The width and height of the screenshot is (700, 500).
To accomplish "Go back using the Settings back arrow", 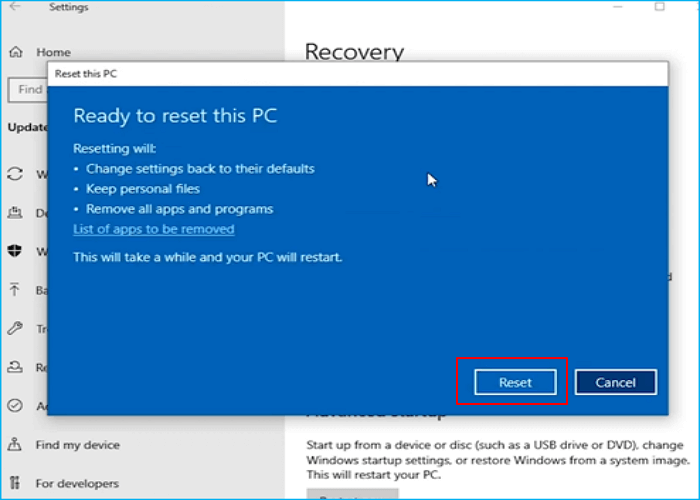I will click(x=15, y=8).
